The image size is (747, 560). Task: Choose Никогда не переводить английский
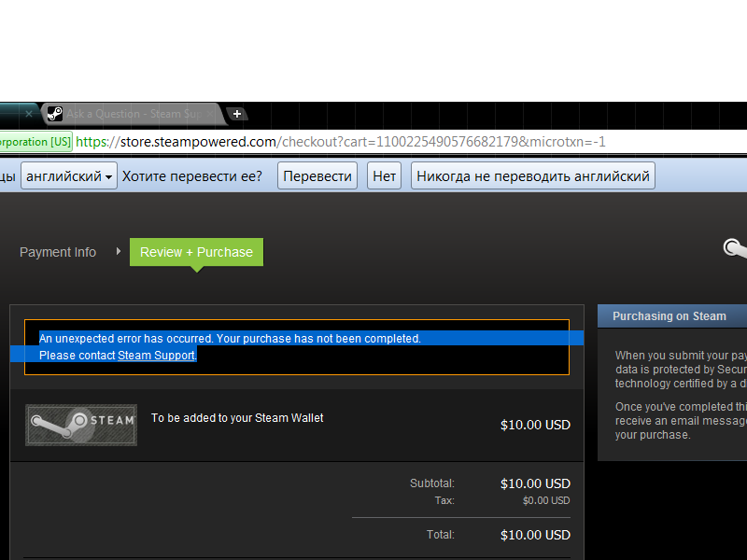click(532, 176)
